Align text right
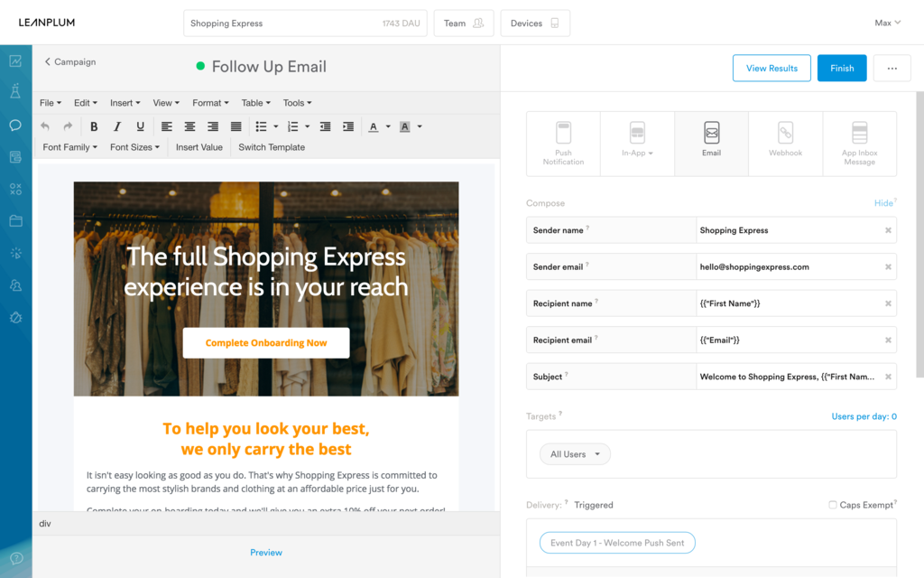924x578 pixels. click(x=213, y=126)
